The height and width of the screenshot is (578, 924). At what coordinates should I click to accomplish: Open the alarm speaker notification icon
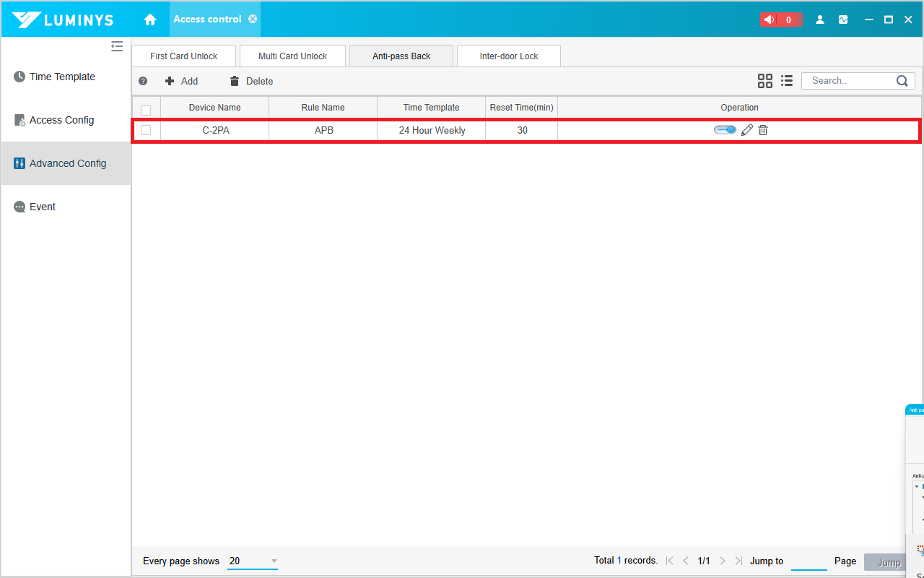point(770,20)
